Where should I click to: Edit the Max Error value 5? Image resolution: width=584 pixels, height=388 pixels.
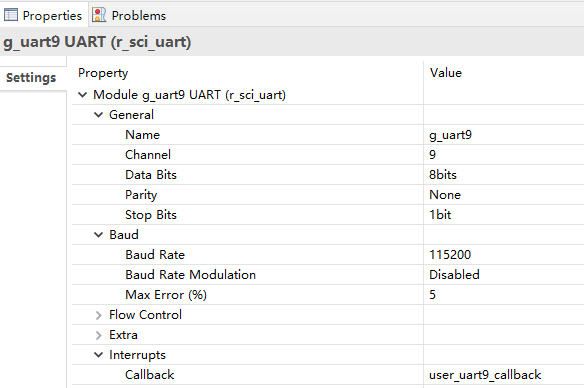[x=432, y=295]
